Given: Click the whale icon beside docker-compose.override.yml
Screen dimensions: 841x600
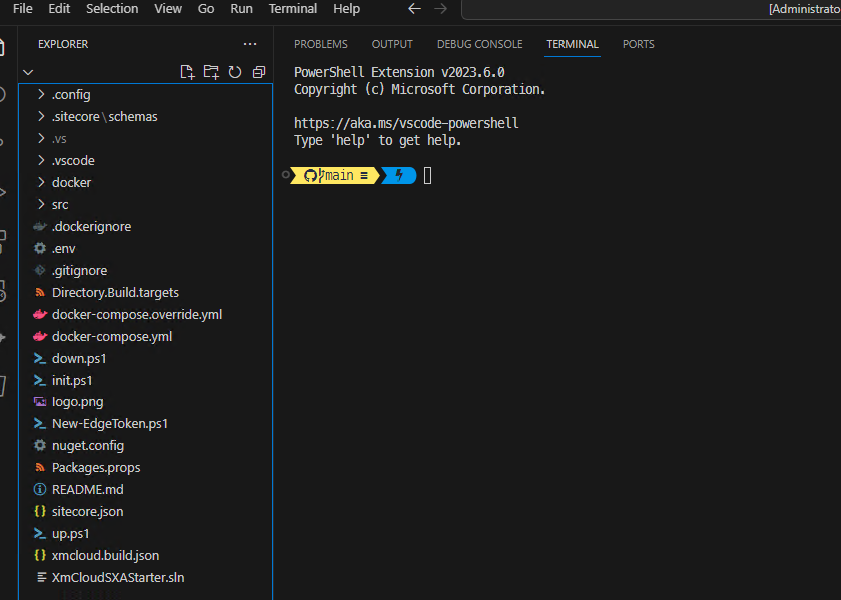Looking at the screenshot, I should point(40,314).
